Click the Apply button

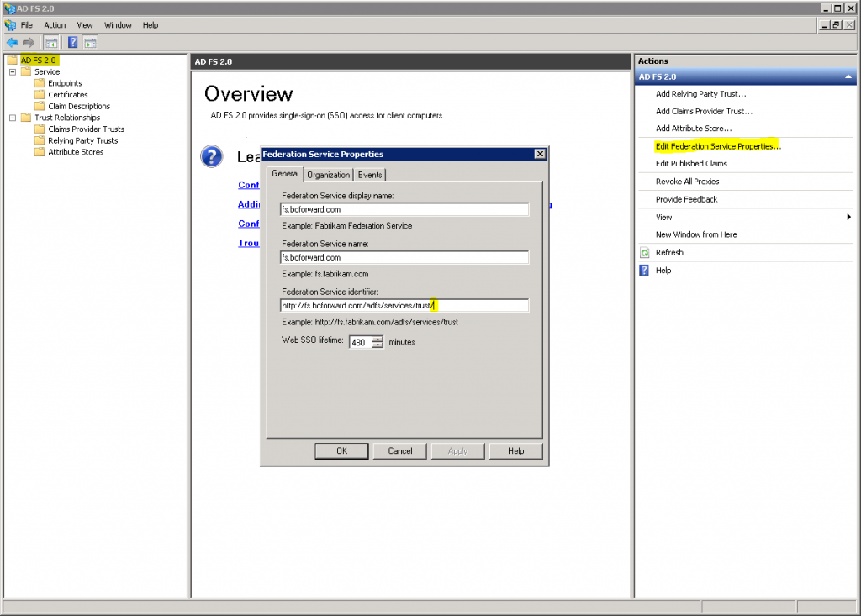tap(458, 450)
